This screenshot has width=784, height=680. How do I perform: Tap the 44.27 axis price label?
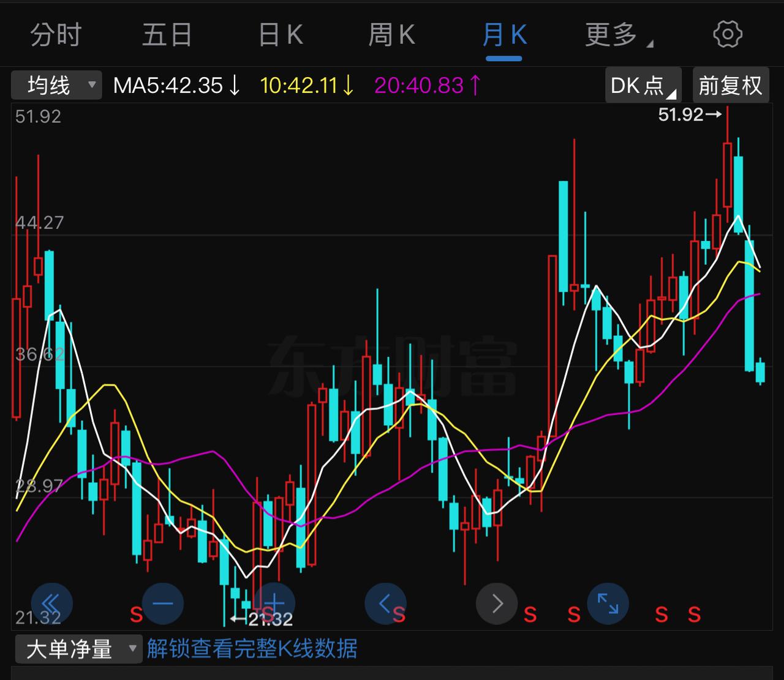39,222
